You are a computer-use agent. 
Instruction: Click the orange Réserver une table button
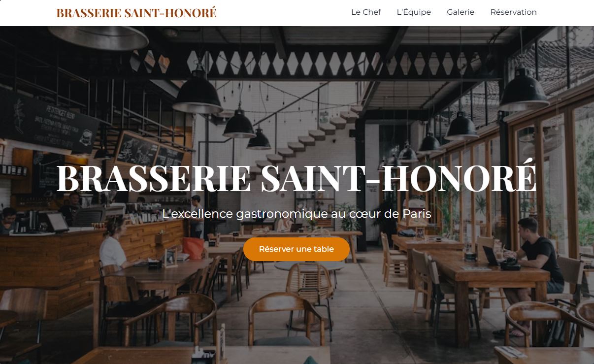coord(297,249)
